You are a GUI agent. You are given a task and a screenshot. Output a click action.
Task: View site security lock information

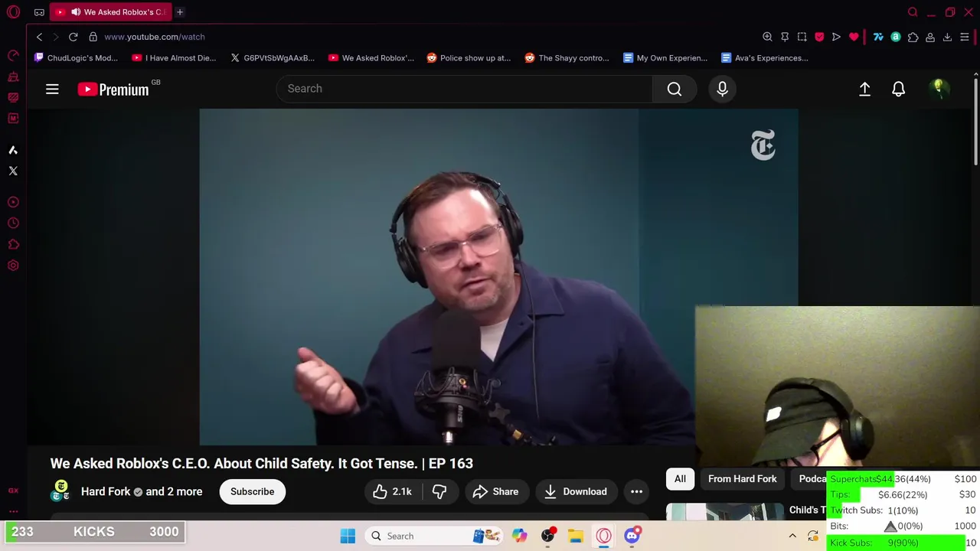coord(93,37)
